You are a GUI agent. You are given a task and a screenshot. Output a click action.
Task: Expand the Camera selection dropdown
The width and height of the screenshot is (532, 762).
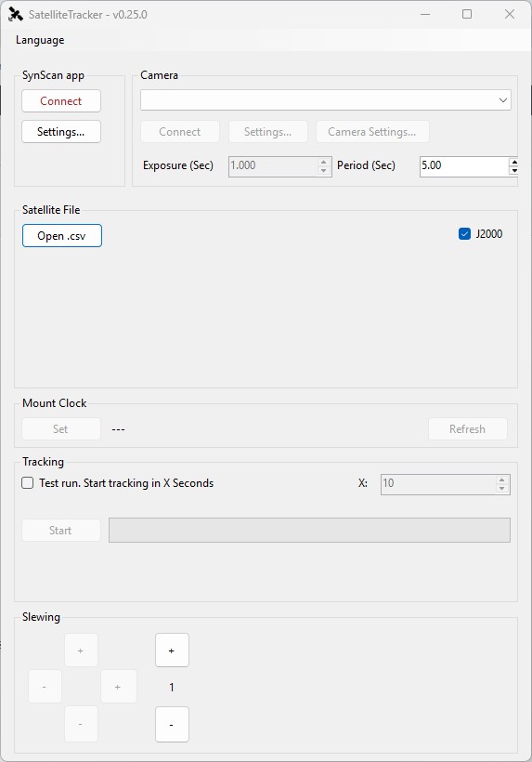point(503,100)
